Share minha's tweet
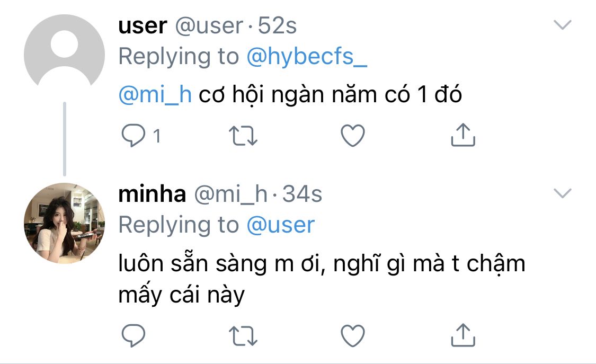Screen dimensions: 596x364 coord(462,334)
